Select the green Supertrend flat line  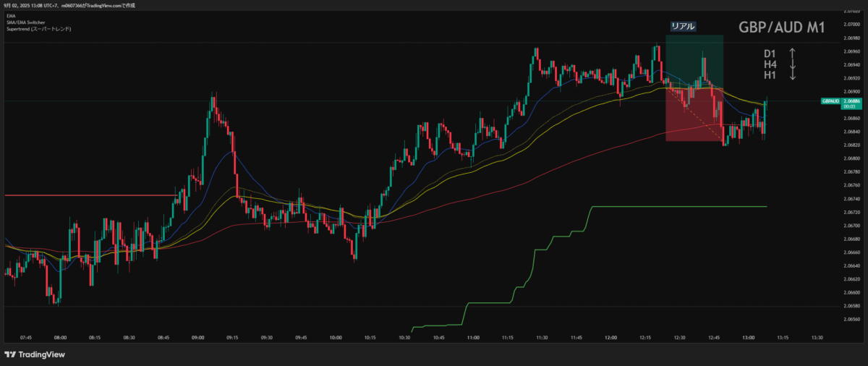tap(680, 207)
